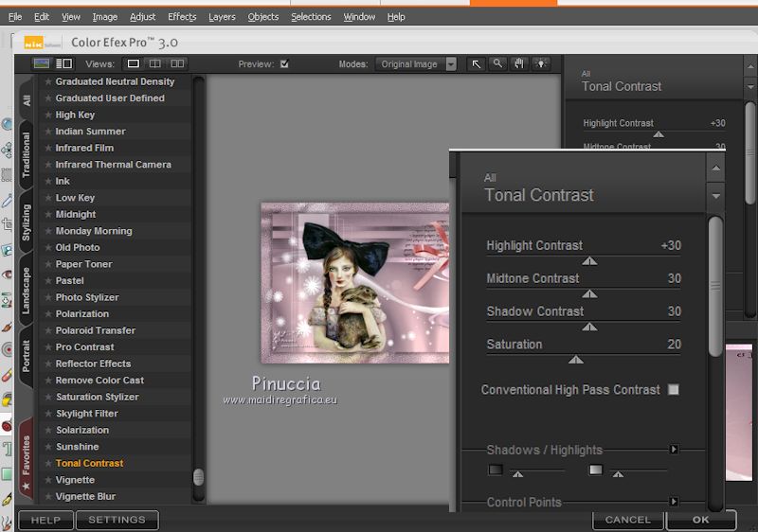758x532 pixels.
Task: Select the hand pan tool
Action: point(519,63)
